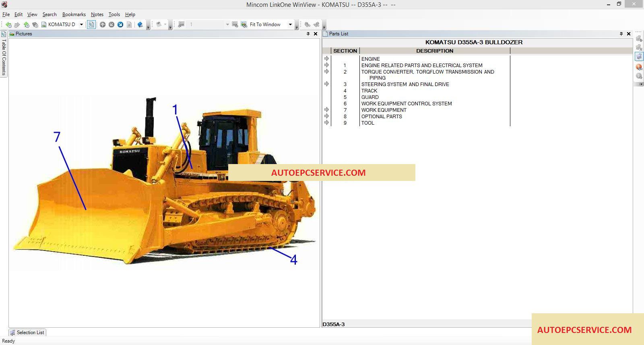Click the link arrow beside section 1 row
The image size is (644, 345).
[x=326, y=65]
